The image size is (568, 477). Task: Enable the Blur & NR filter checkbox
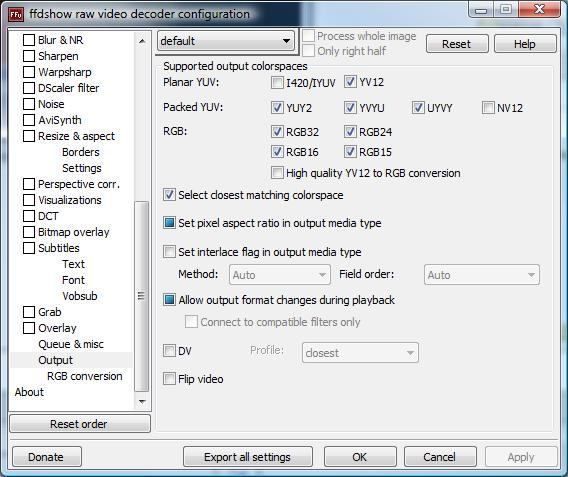[x=29, y=40]
